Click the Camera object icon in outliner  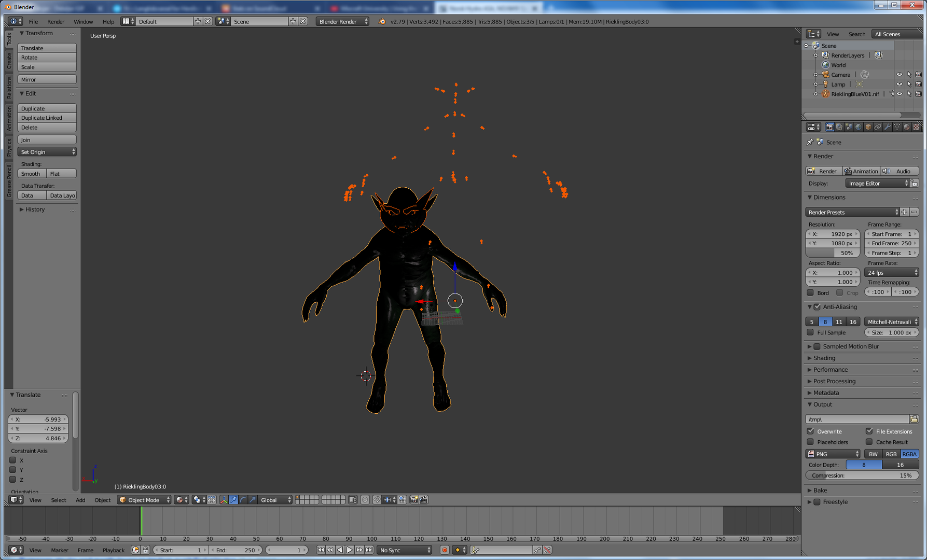[x=825, y=75]
